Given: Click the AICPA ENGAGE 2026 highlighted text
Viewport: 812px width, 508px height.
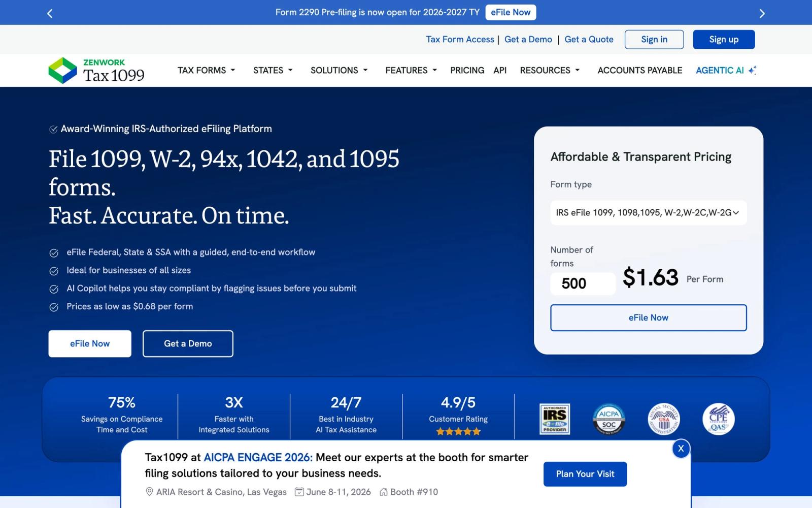Looking at the screenshot, I should click(258, 457).
